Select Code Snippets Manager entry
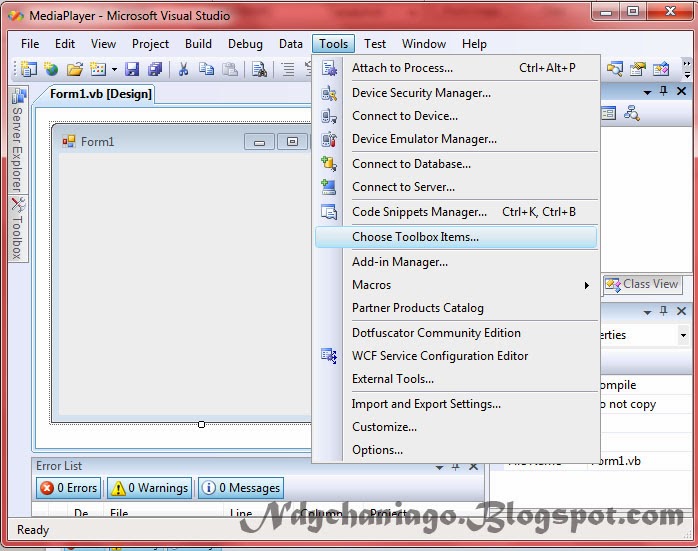This screenshot has height=551, width=698. coord(456,212)
